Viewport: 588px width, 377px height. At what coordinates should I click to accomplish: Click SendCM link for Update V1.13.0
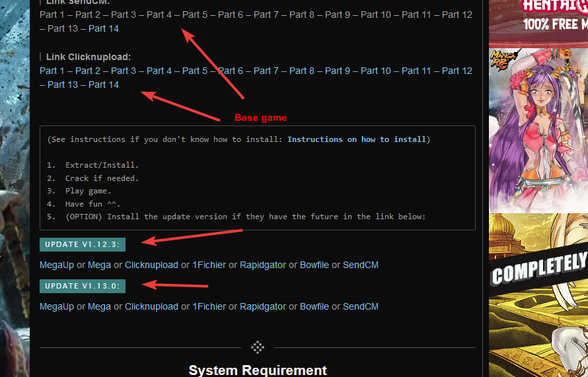point(360,306)
